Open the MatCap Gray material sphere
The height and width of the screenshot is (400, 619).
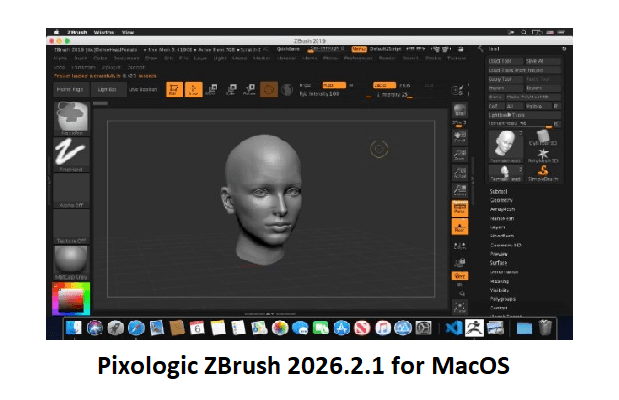coord(71,263)
